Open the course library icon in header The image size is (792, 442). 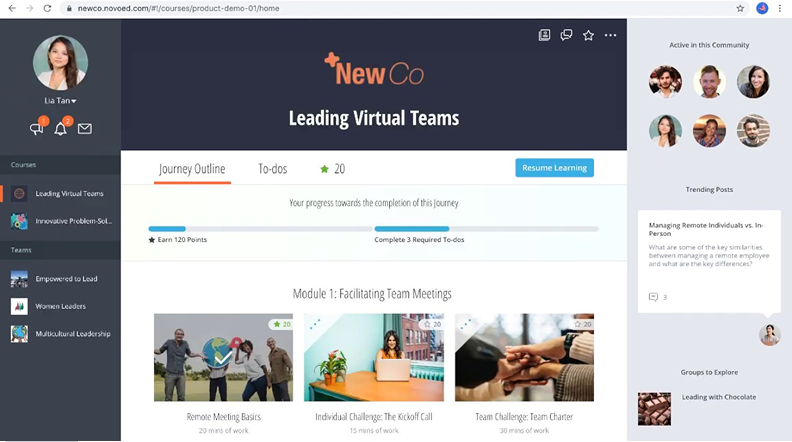[x=544, y=35]
